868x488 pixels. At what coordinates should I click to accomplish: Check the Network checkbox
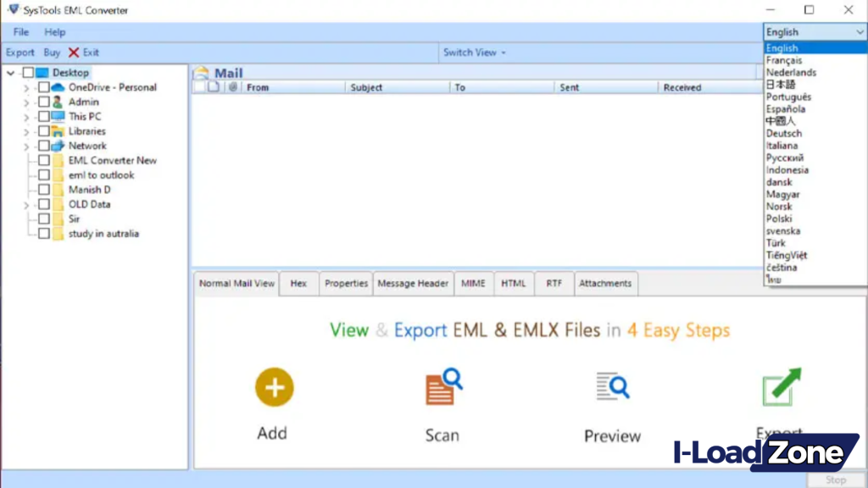44,146
